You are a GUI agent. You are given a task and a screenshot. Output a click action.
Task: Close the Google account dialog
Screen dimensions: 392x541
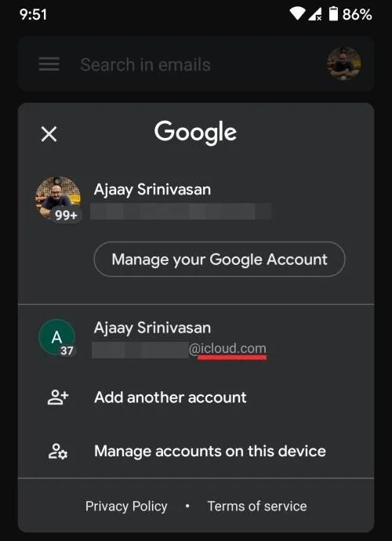49,134
